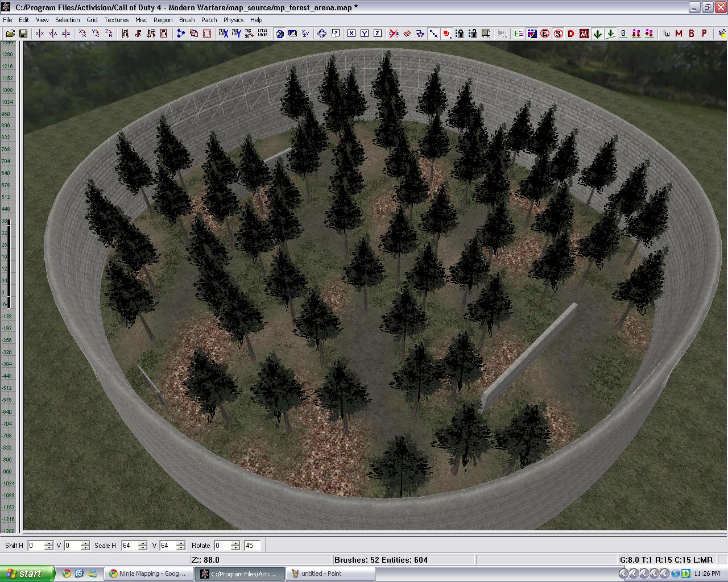728x582 pixels.
Task: Click the boxed Y view toolbar button
Action: (365, 34)
